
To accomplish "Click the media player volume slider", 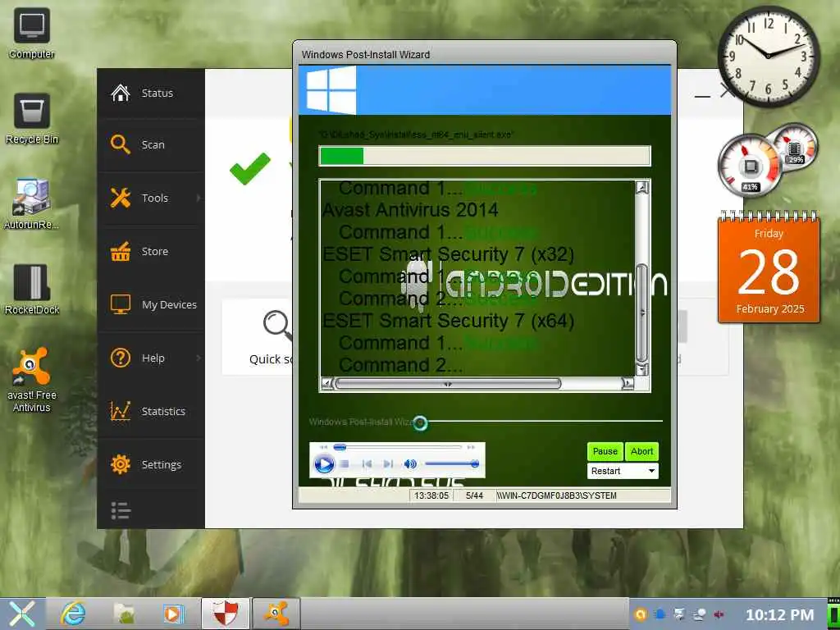I will [x=451, y=464].
